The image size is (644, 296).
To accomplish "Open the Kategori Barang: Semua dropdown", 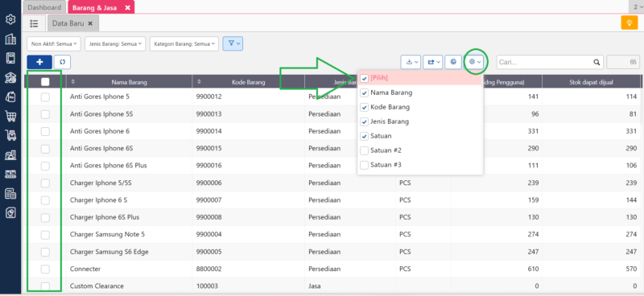I will pos(184,43).
